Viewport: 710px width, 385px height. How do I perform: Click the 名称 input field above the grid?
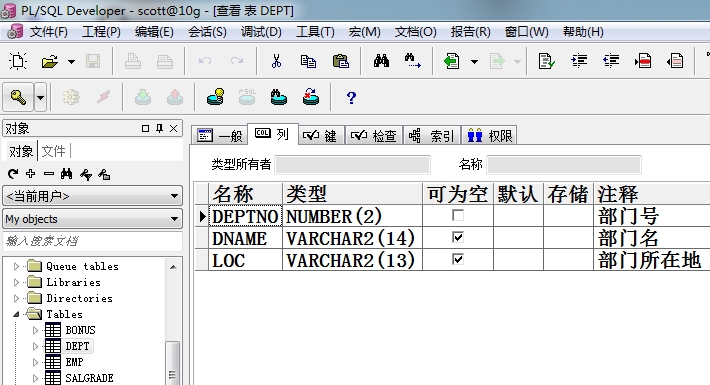(x=564, y=164)
